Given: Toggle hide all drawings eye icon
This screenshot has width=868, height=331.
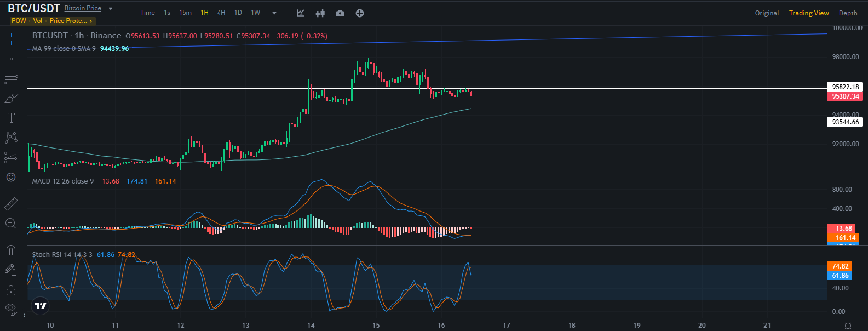Looking at the screenshot, I should 11,309.
